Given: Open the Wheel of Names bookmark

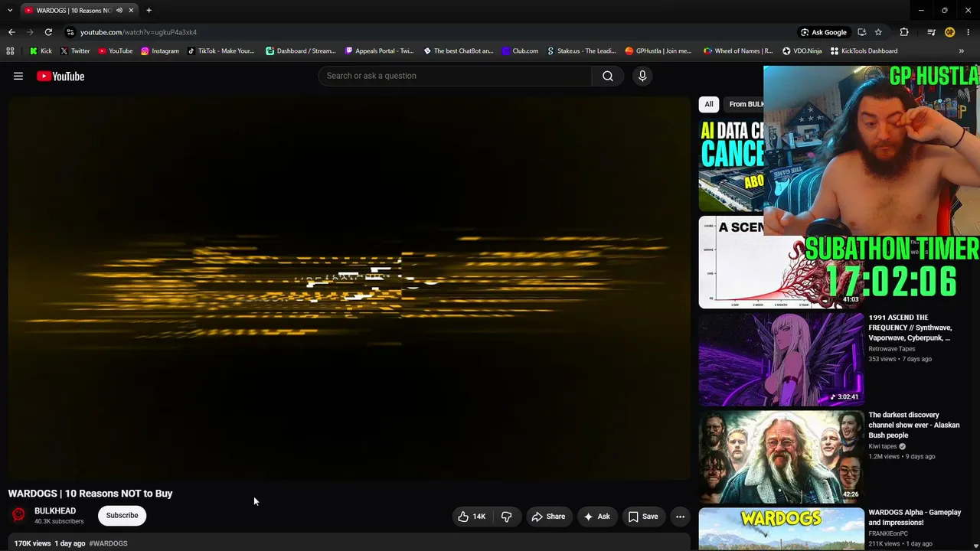Looking at the screenshot, I should tap(738, 51).
